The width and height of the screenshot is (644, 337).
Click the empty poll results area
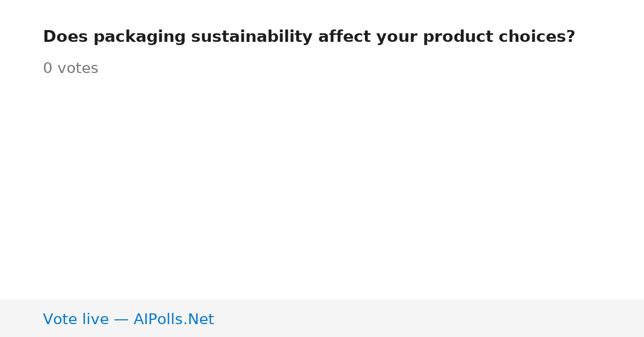pos(322,188)
